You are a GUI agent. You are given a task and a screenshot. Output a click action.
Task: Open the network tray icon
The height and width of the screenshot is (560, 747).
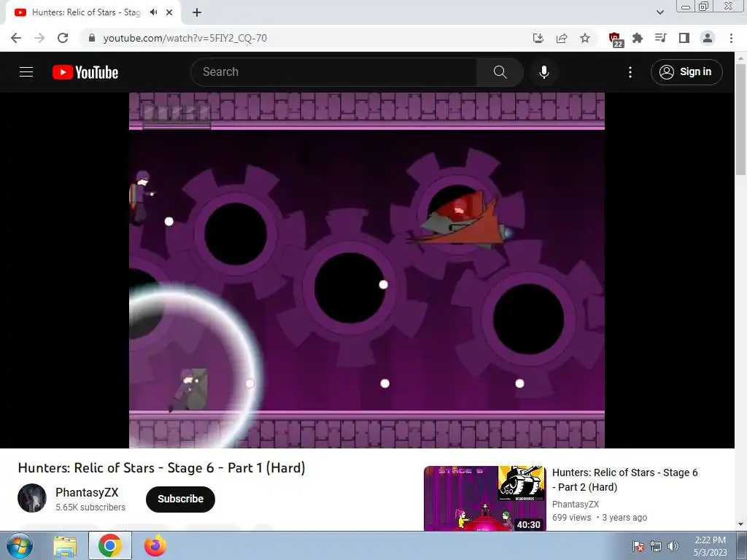[656, 546]
